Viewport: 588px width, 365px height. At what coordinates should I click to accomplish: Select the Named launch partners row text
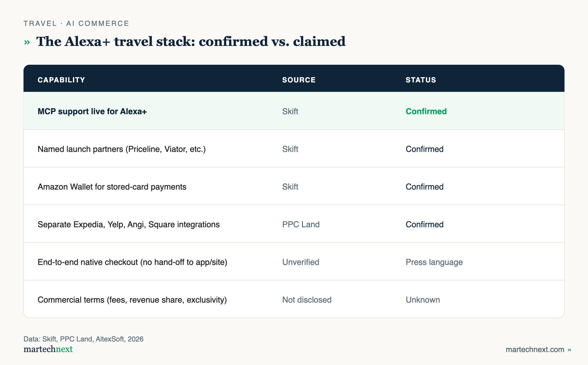tap(121, 149)
